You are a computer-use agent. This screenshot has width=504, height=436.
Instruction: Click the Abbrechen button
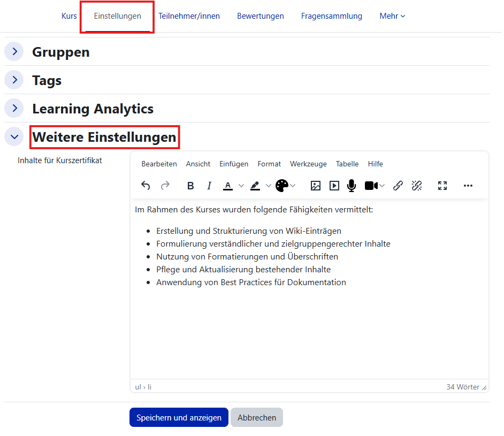tap(257, 418)
